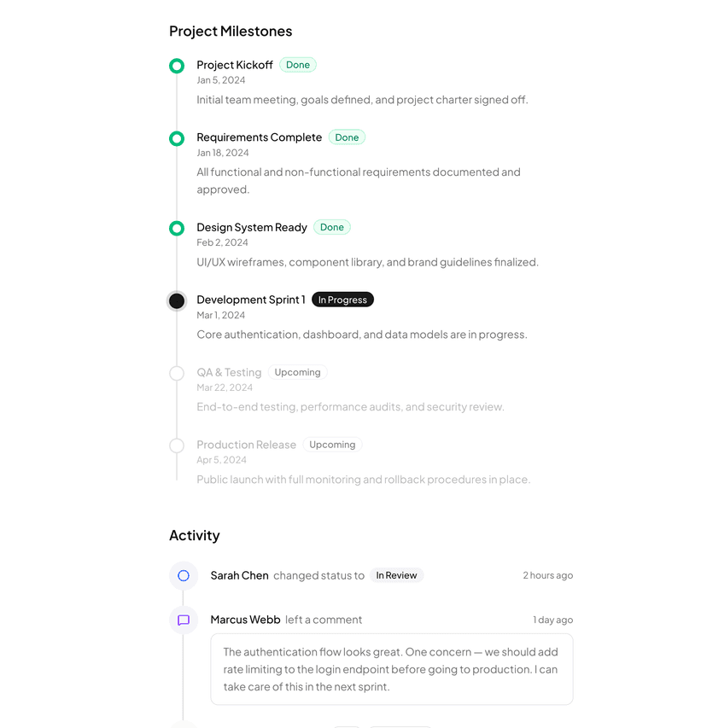Expand the QA & Testing milestone details
Viewport: 707px width, 728px height.
point(229,372)
